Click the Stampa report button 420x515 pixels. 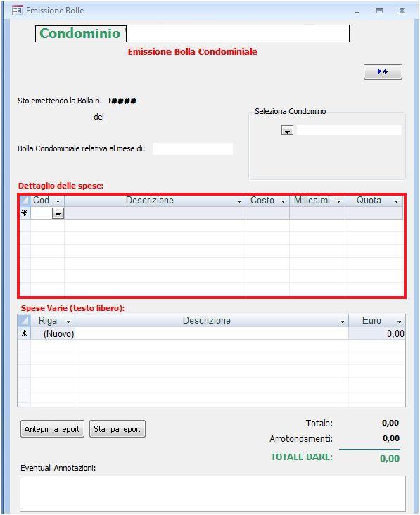point(117,429)
